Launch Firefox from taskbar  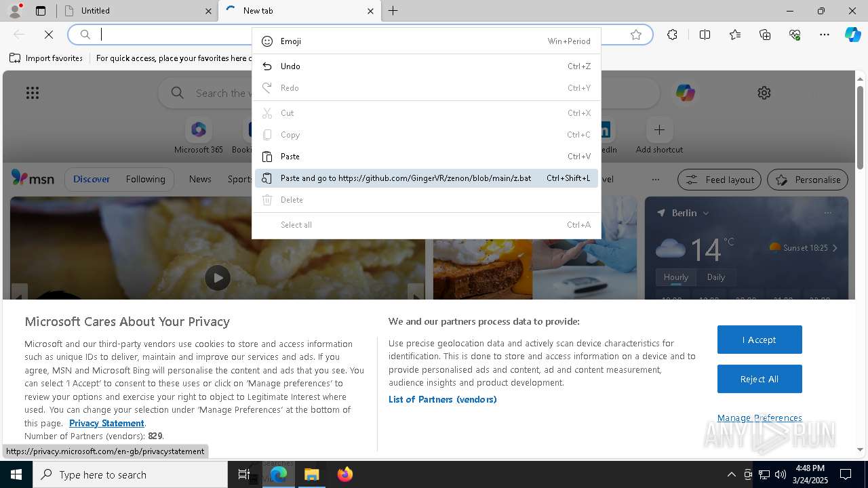click(x=345, y=474)
